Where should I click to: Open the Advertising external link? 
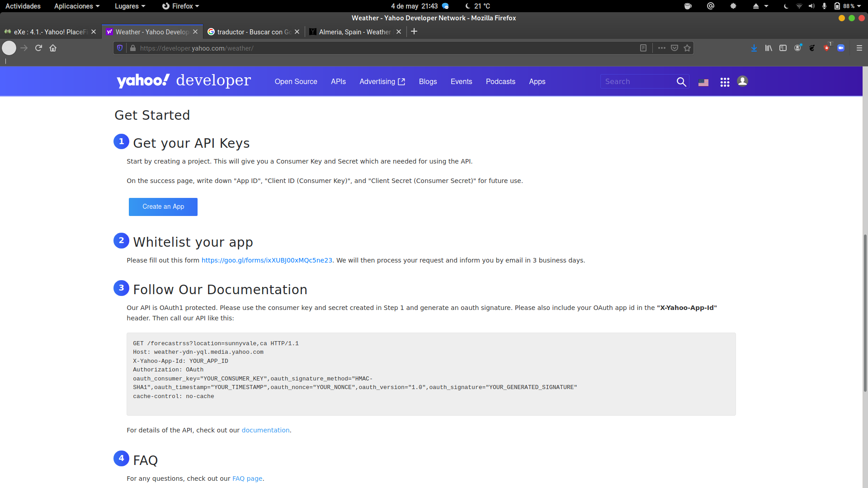pyautogui.click(x=382, y=82)
